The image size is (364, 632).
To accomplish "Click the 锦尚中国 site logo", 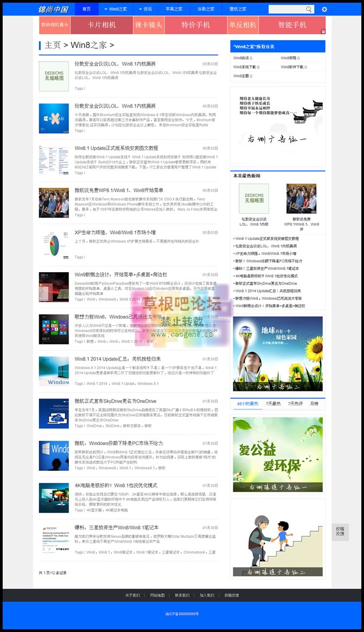I will coord(53,9).
